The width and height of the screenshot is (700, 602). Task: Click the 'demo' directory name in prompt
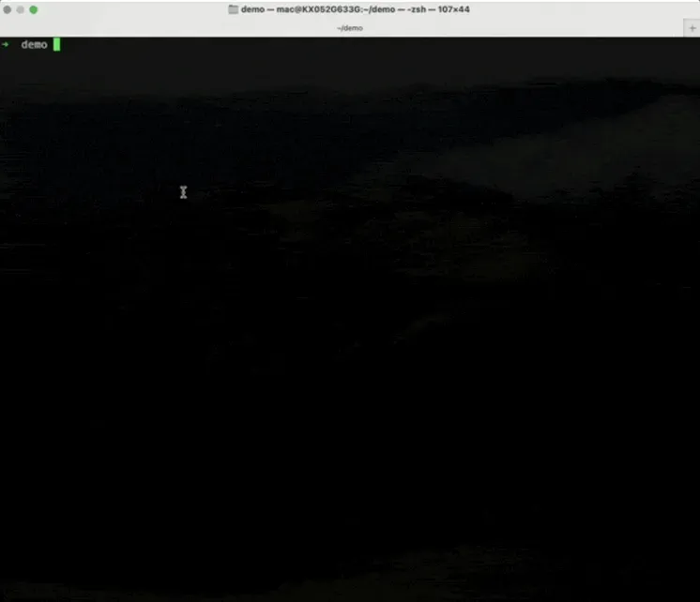34,44
